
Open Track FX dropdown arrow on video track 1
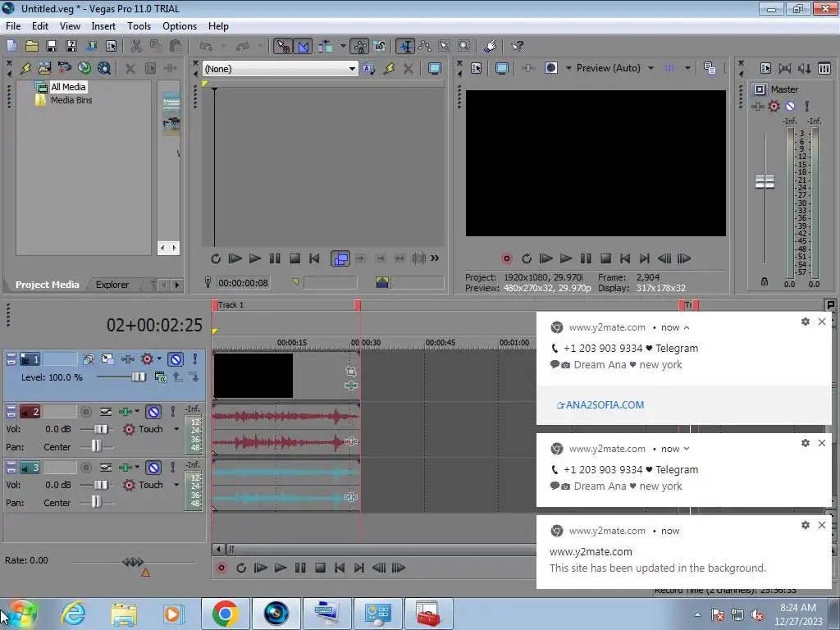pyautogui.click(x=159, y=358)
